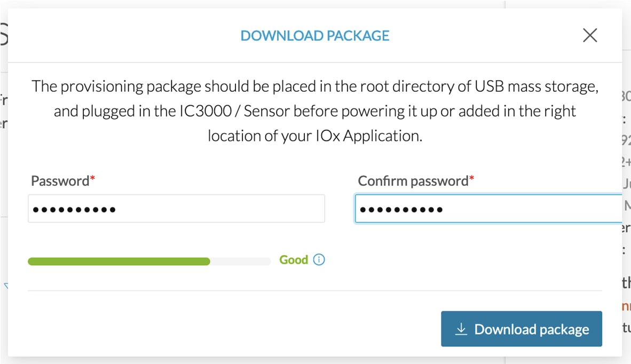The height and width of the screenshot is (364, 631).
Task: Click the orange text behind the dialog edge
Action: tap(626, 306)
